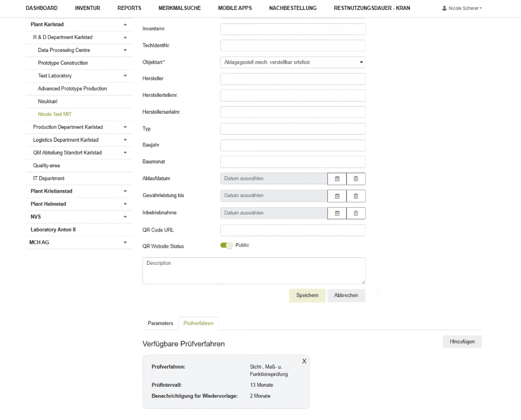Open calendar picker for Gewährleistung bis

coord(337,196)
